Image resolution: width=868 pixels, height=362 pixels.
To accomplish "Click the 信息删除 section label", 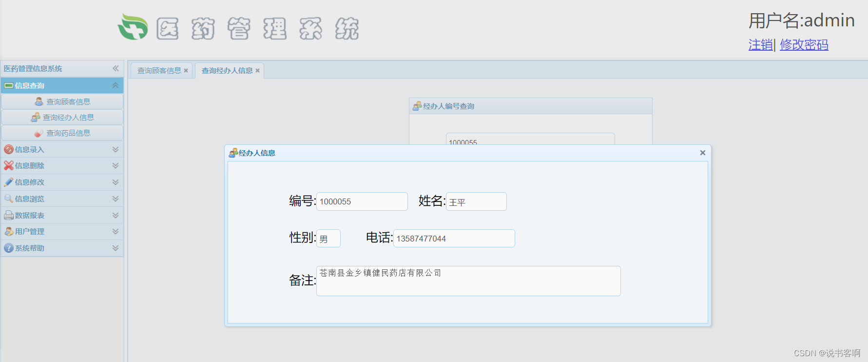I will [x=30, y=165].
